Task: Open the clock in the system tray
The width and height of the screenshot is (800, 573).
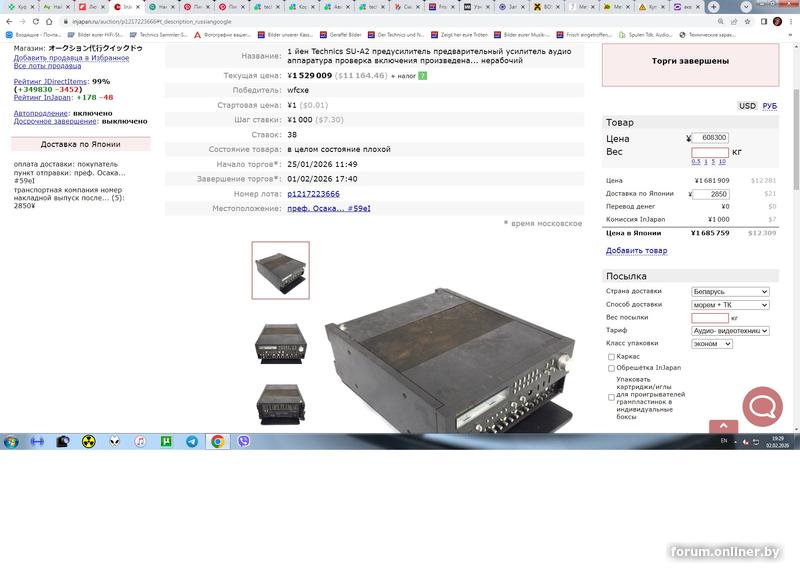Action: (778, 442)
